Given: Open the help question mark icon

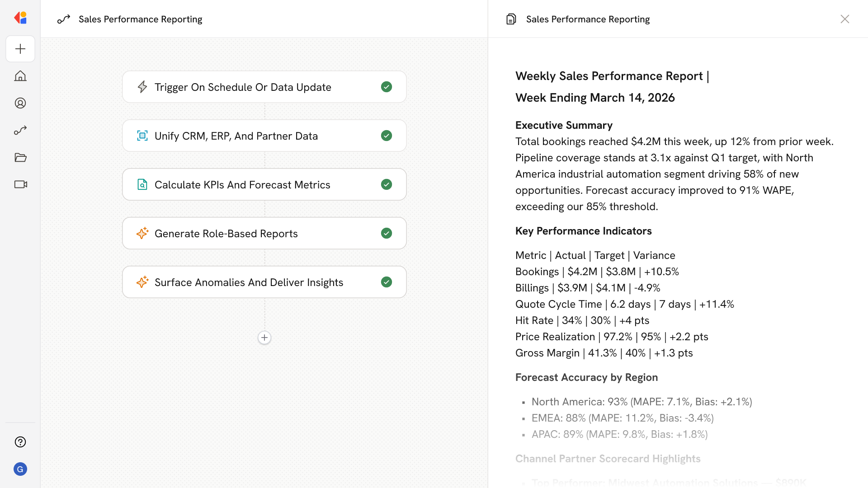Looking at the screenshot, I should pos(20,442).
